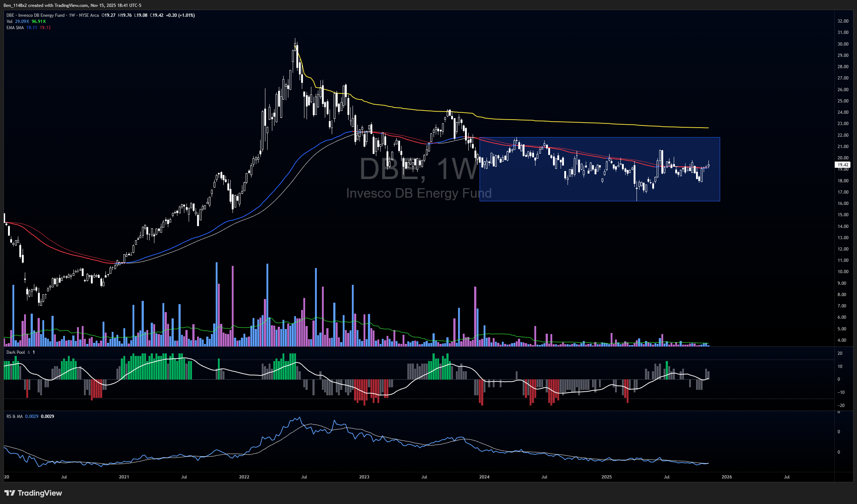Click the green volume value 96.91K in legend

point(39,22)
